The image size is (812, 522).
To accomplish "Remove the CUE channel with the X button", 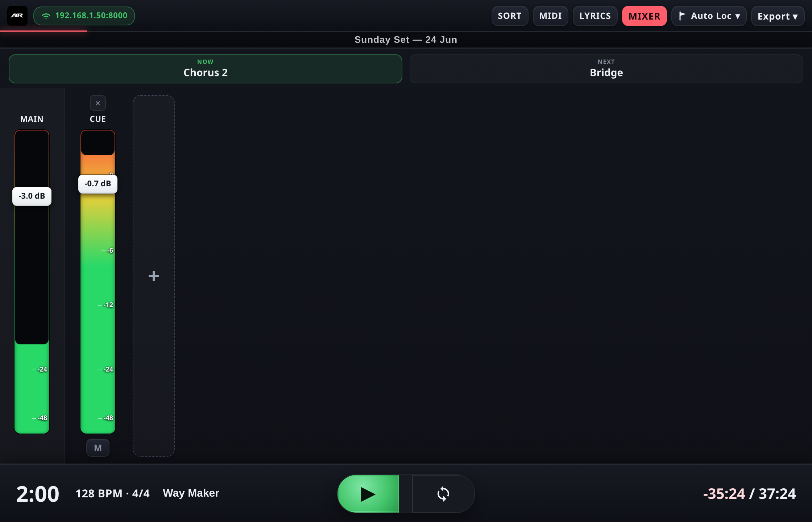I will pyautogui.click(x=98, y=103).
